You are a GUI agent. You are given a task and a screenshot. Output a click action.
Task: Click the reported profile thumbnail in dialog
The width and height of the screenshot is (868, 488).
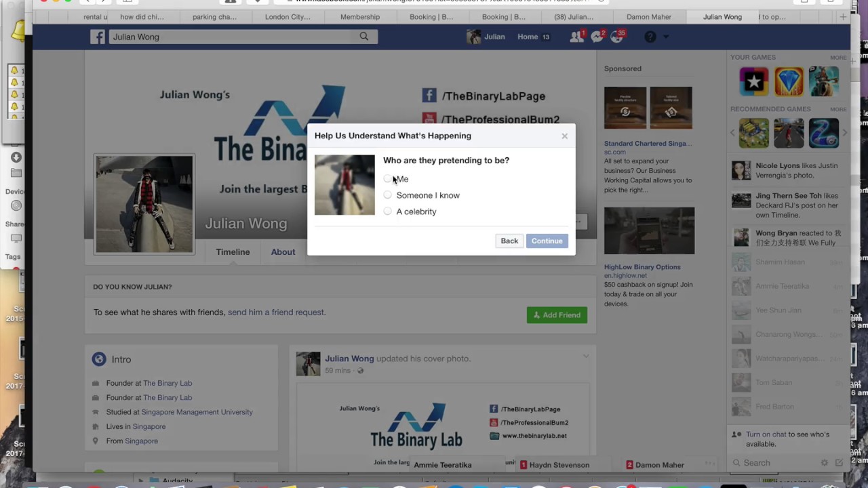pos(344,185)
